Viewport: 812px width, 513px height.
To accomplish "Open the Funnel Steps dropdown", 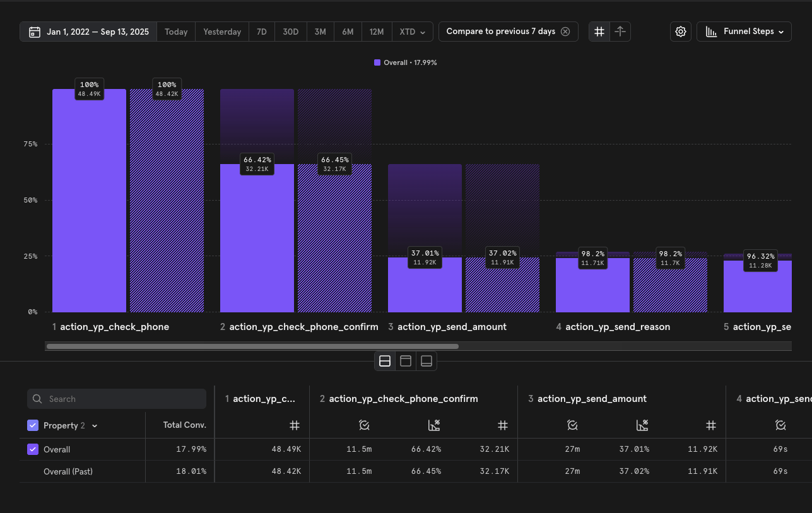I will click(744, 32).
